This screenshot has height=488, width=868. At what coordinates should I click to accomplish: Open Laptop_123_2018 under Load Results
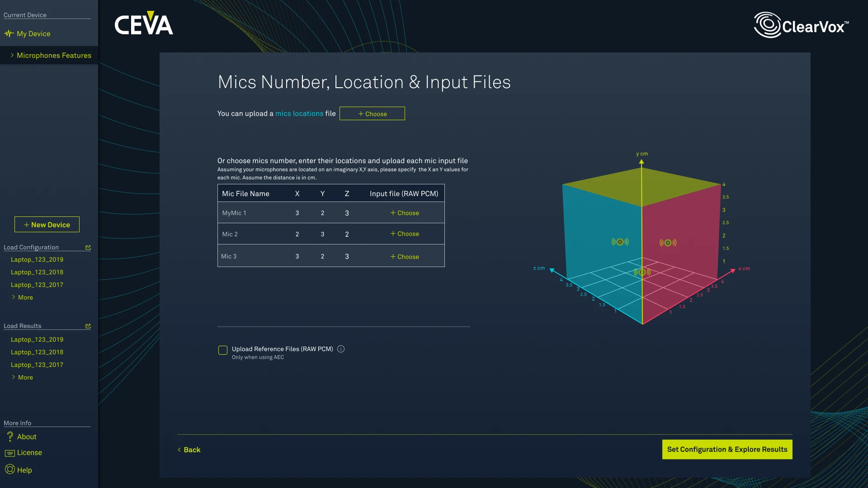[37, 352]
